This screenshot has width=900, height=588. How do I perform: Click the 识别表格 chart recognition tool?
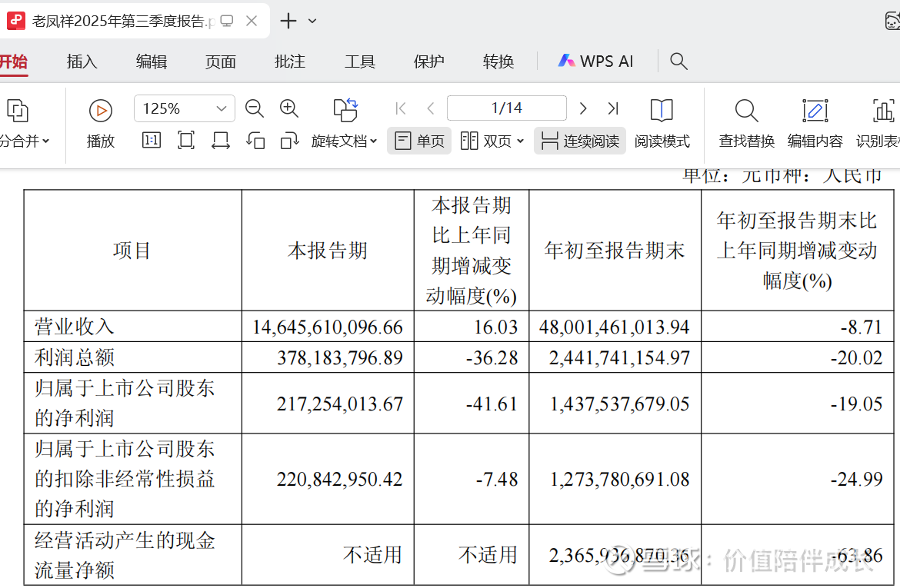point(878,123)
